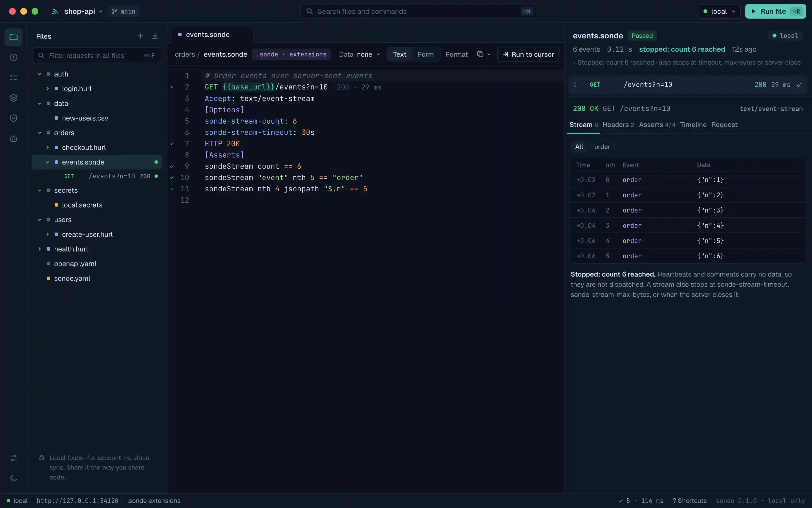812x508 pixels.
Task: Click the main branch indicator
Action: click(124, 11)
